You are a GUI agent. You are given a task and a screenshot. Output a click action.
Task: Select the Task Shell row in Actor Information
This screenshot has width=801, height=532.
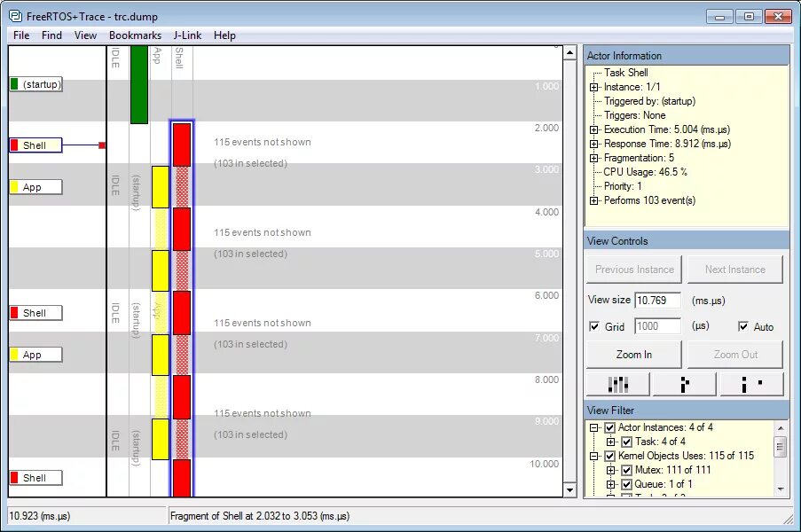(625, 73)
